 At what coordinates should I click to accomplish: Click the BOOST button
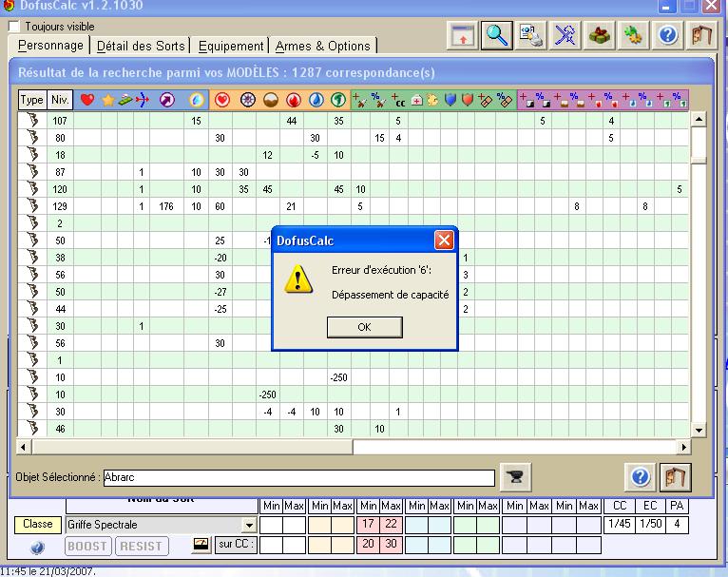tap(87, 546)
